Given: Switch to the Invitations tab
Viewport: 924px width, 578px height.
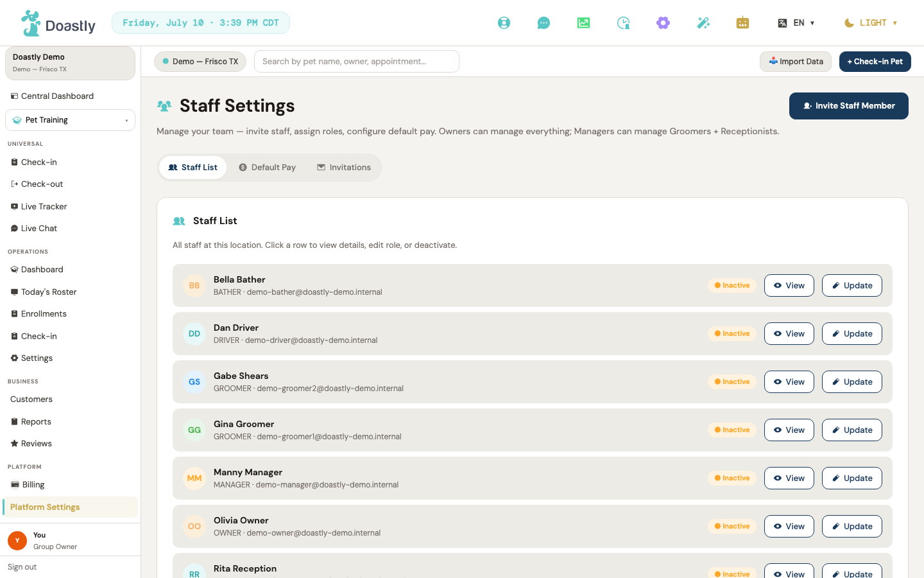Looking at the screenshot, I should tap(344, 168).
